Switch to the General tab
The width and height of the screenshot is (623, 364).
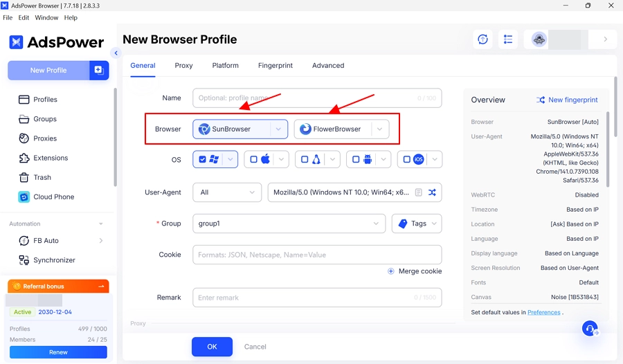(x=143, y=66)
